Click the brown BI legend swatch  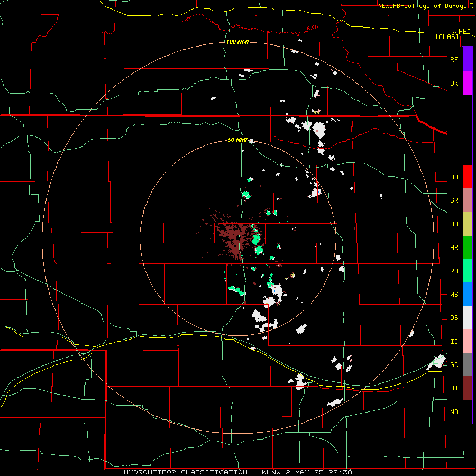[467, 388]
